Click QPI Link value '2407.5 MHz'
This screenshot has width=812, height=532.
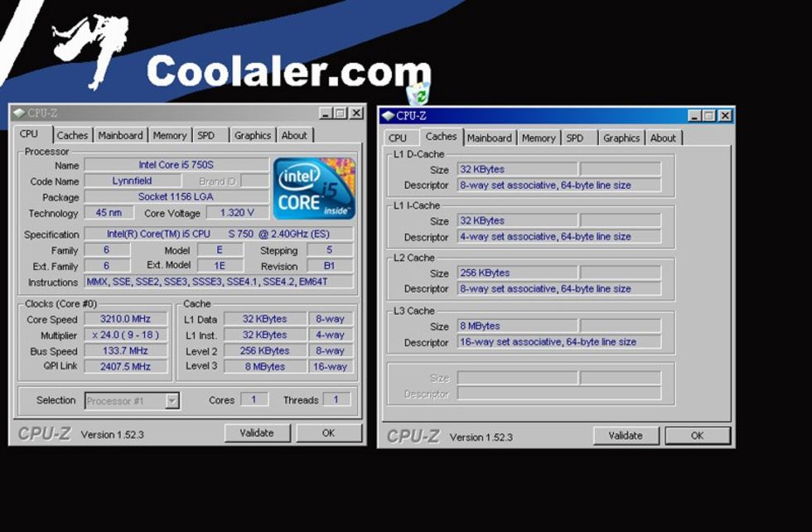tap(125, 366)
